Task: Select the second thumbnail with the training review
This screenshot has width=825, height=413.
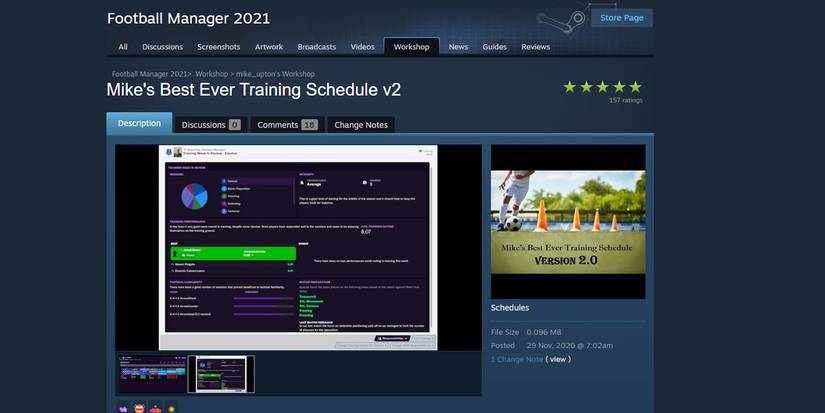Action: pyautogui.click(x=221, y=374)
